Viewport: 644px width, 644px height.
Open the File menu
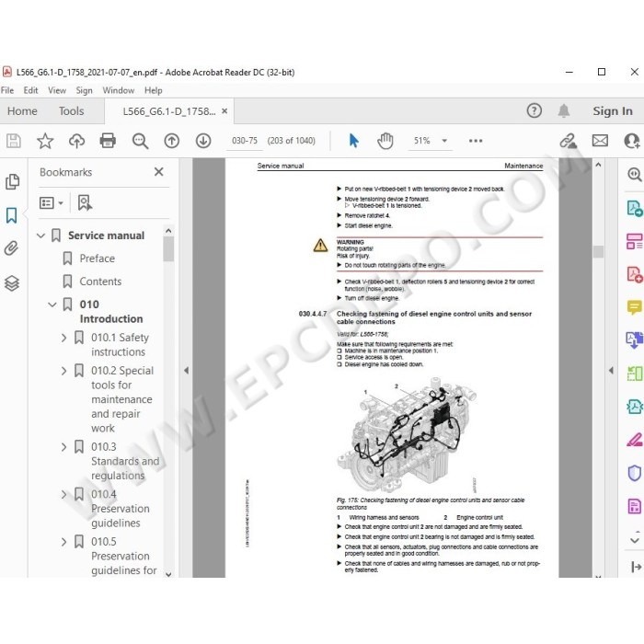click(7, 90)
